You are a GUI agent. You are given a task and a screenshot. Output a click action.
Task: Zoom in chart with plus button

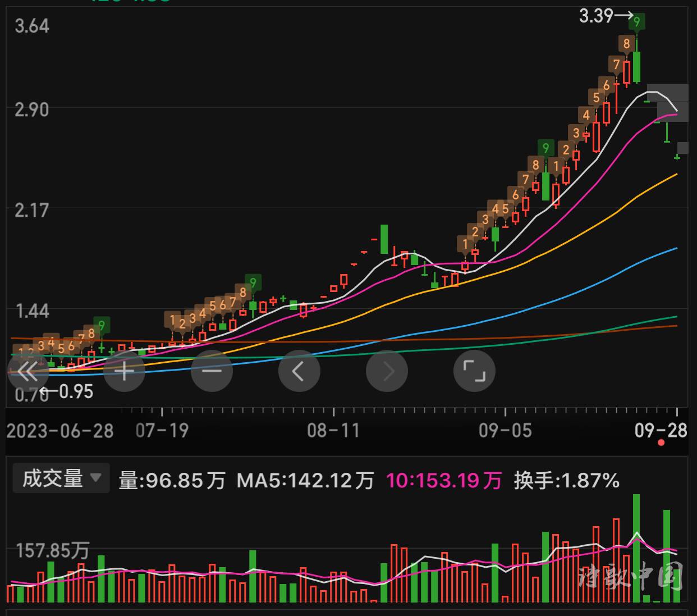tap(124, 371)
